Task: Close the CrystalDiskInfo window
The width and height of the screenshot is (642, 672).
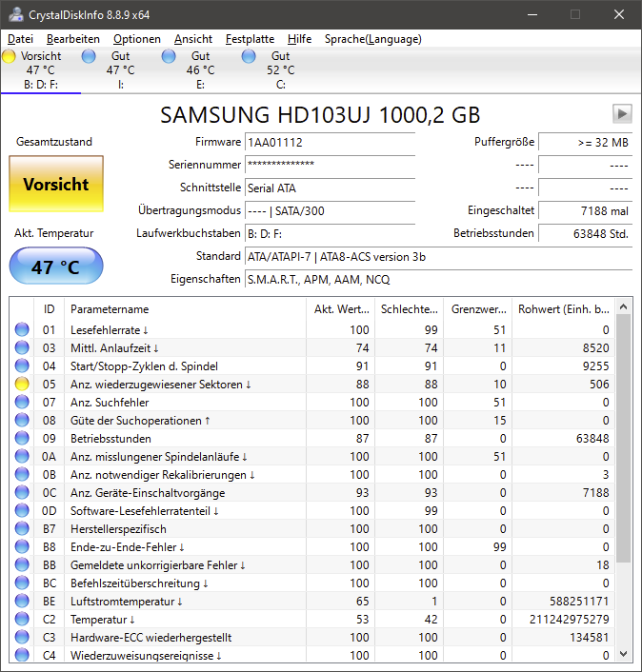Action: [619, 14]
